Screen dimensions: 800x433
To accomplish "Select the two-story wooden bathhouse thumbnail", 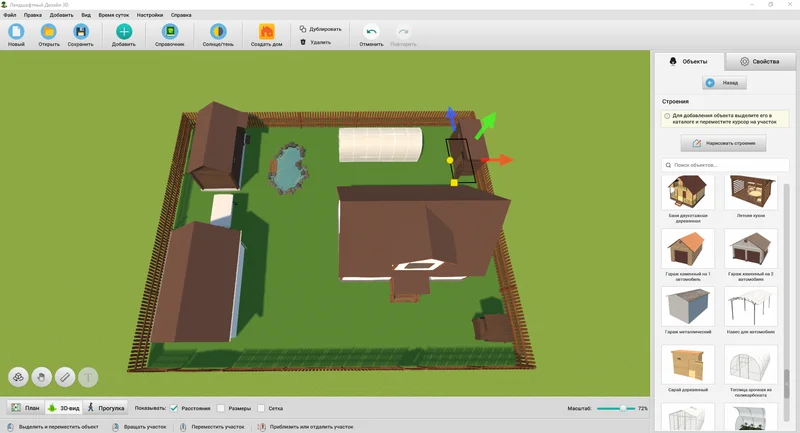I will 687,192.
